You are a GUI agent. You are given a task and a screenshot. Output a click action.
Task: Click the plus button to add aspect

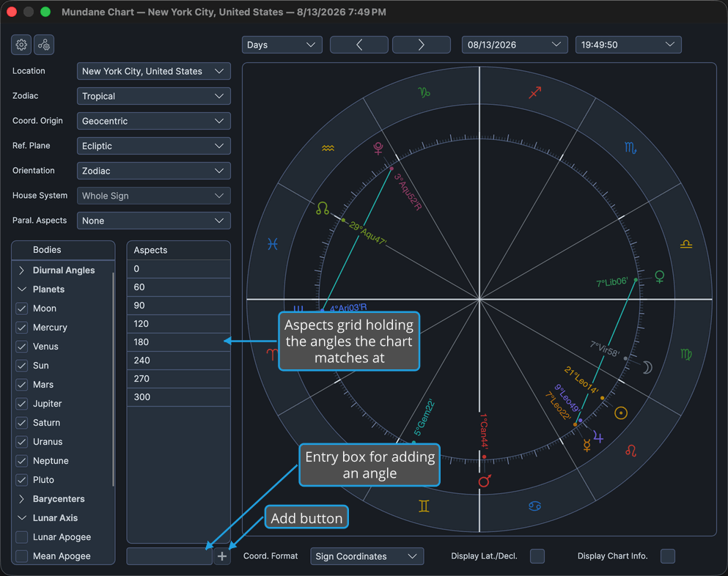(x=222, y=556)
